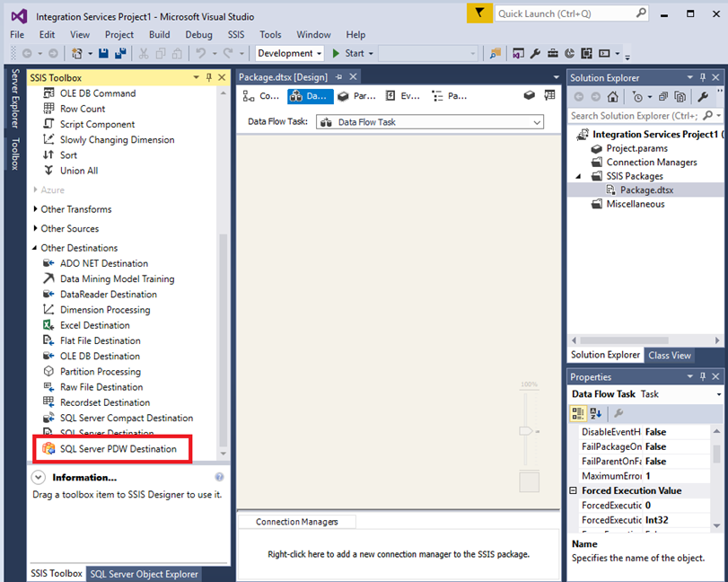Close the Package.dtsx design tab
Image resolution: width=728 pixels, height=582 pixels.
[x=354, y=76]
